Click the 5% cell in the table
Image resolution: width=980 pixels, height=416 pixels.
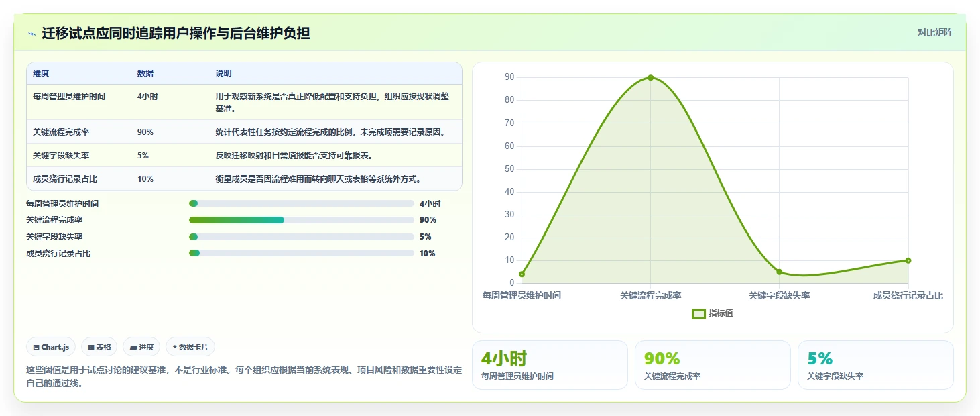tap(143, 156)
